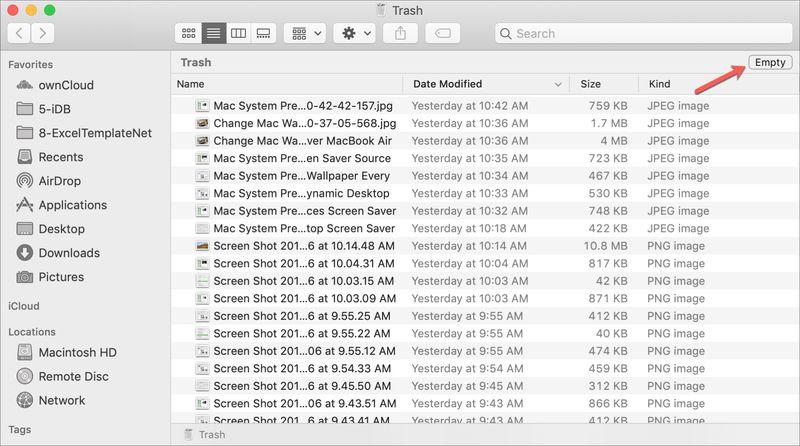Sort by the Size column header
The width and height of the screenshot is (800, 446).
(604, 84)
